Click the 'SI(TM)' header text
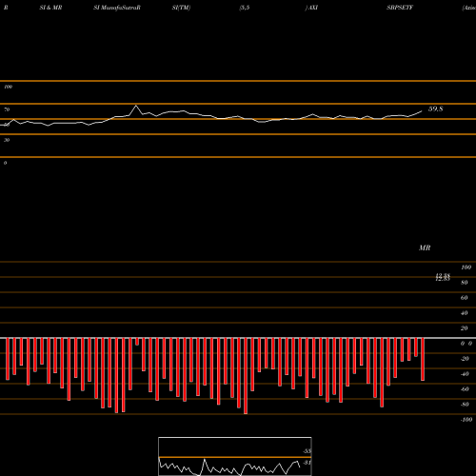Viewport: 476px width, 476px height. [181, 8]
